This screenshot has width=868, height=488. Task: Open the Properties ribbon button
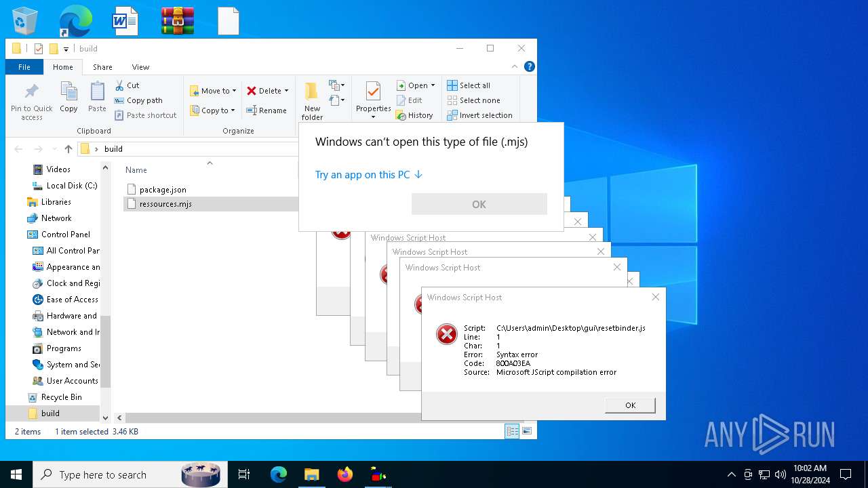[x=373, y=101]
